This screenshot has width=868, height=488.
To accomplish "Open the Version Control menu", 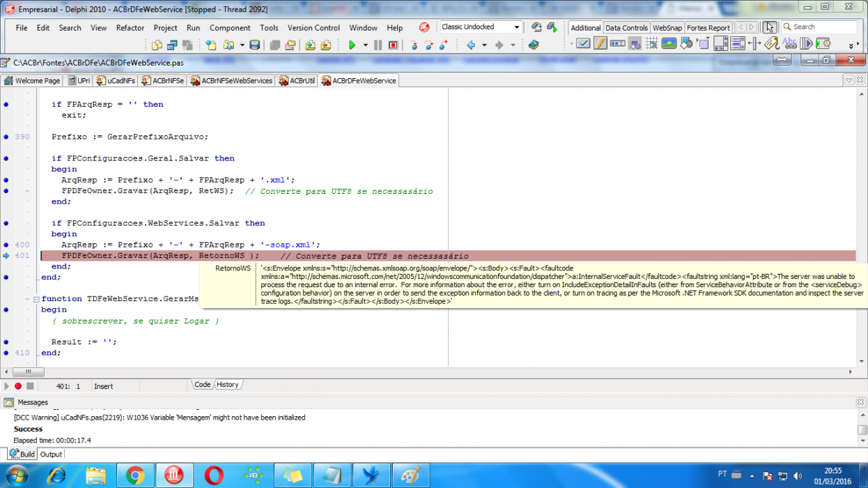I will point(313,28).
